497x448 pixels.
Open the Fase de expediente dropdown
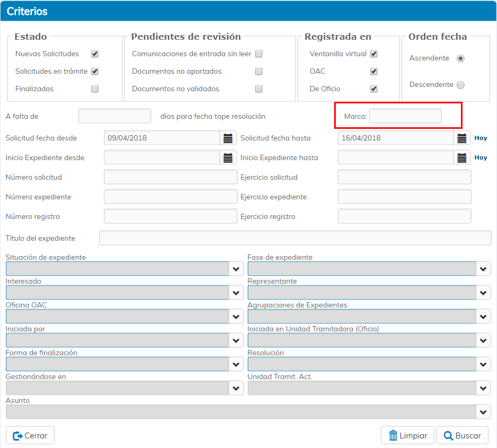click(483, 269)
